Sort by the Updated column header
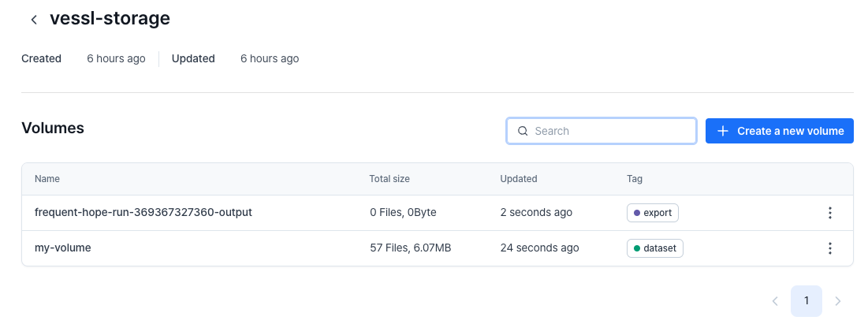 [519, 179]
